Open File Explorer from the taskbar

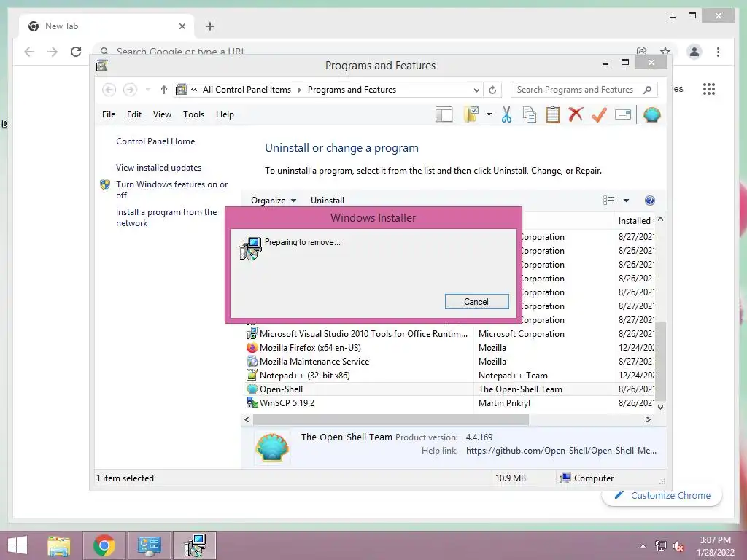coord(59,545)
